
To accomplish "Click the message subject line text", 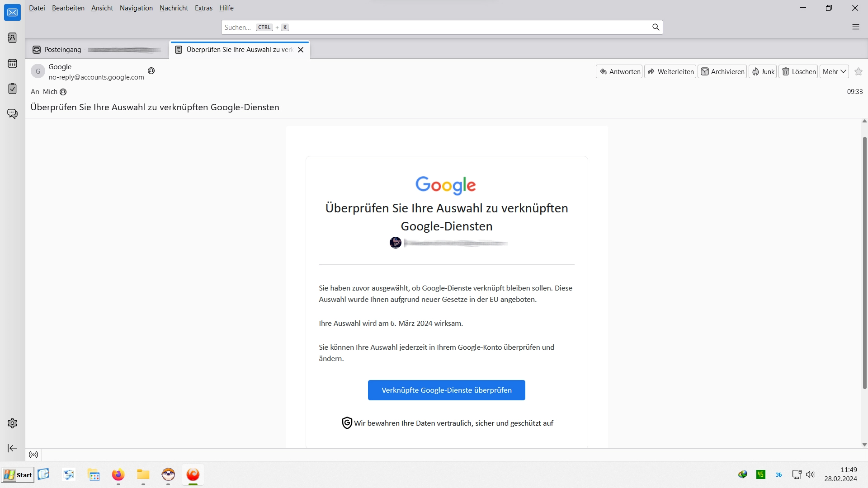I will (155, 107).
